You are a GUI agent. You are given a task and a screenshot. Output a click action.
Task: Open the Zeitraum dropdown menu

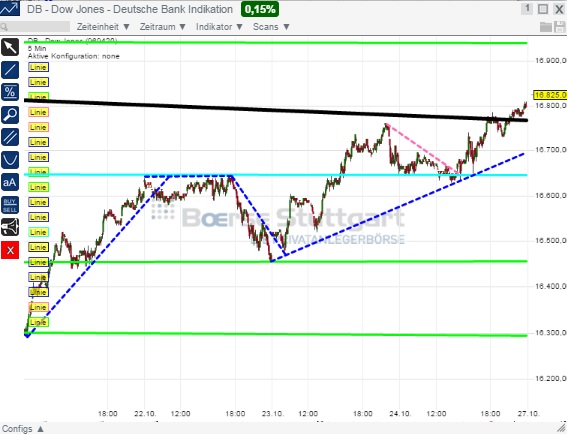pyautogui.click(x=163, y=27)
